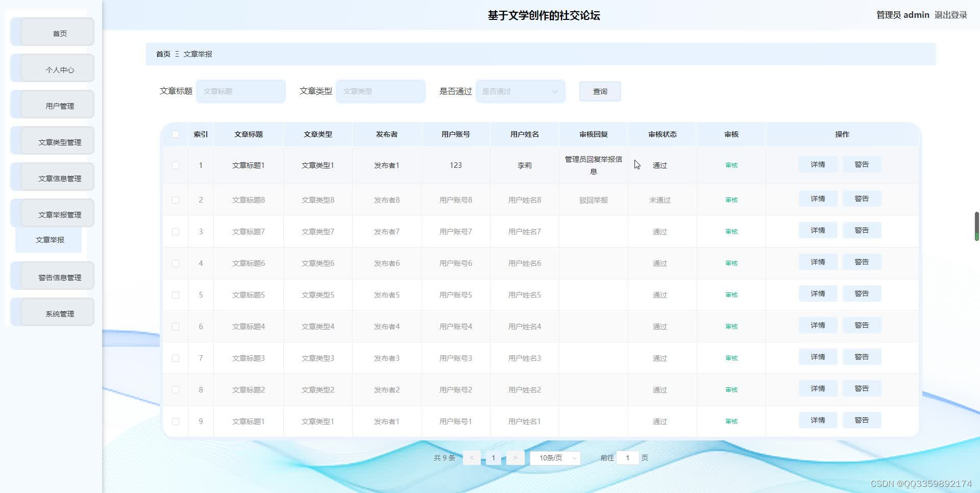The height and width of the screenshot is (493, 980).
Task: Click 警告 for row 文章标题8
Action: 862,199
